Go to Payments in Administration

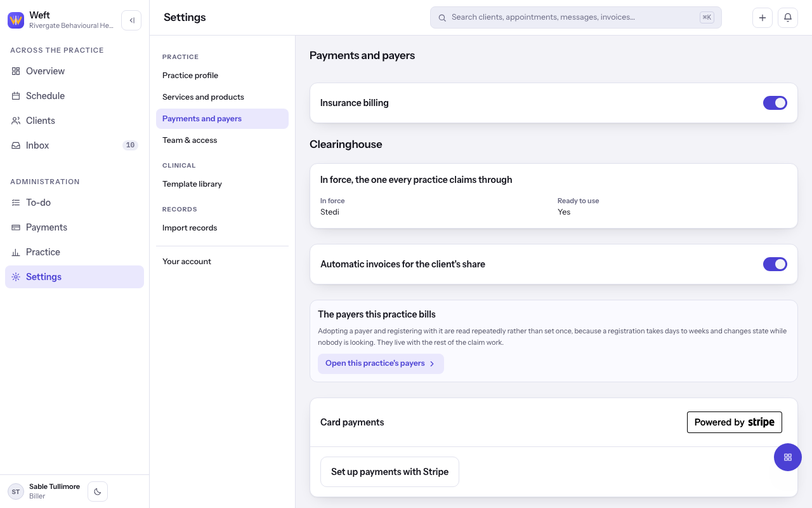point(75,227)
